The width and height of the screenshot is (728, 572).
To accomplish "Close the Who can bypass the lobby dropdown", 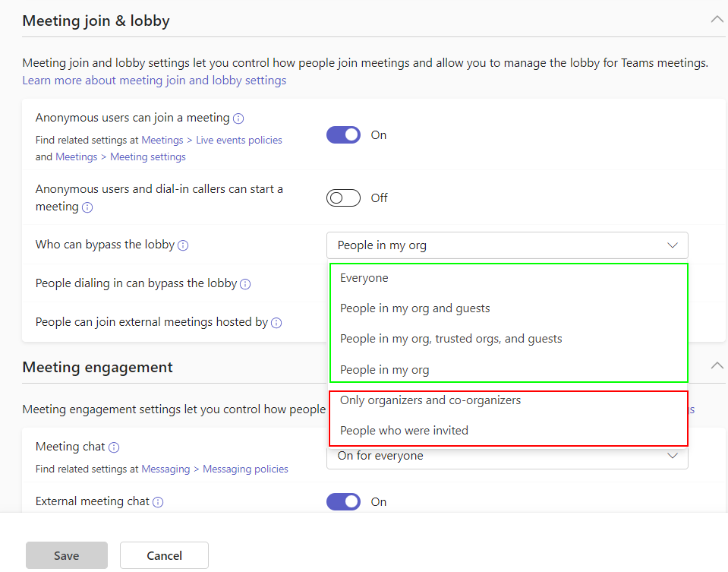I will [672, 245].
